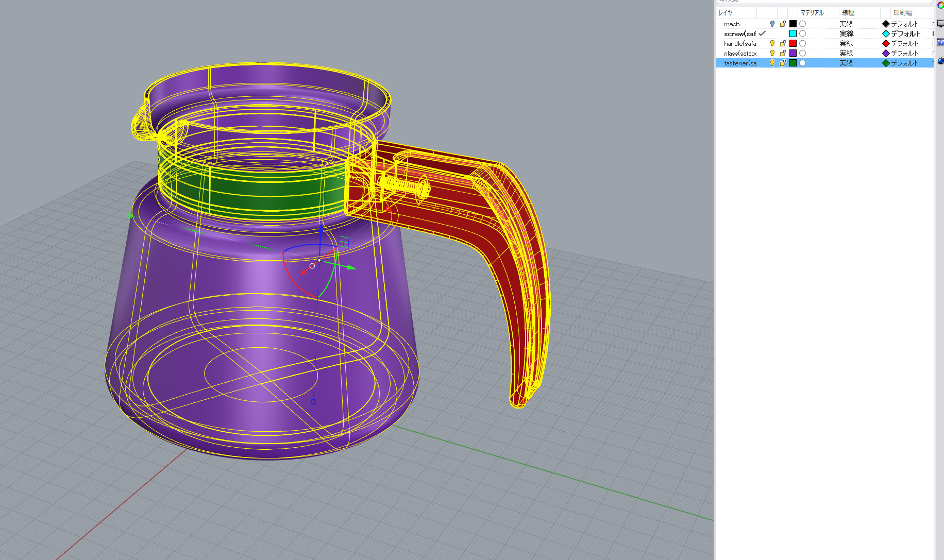This screenshot has height=560, width=944.
Task: Open cyan color swatch of screw layer
Action: (x=793, y=33)
